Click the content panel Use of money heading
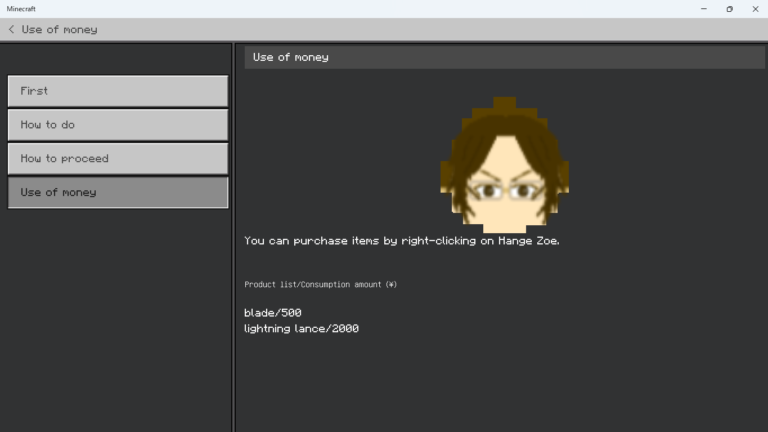Viewport: 768px width, 432px height. point(291,57)
